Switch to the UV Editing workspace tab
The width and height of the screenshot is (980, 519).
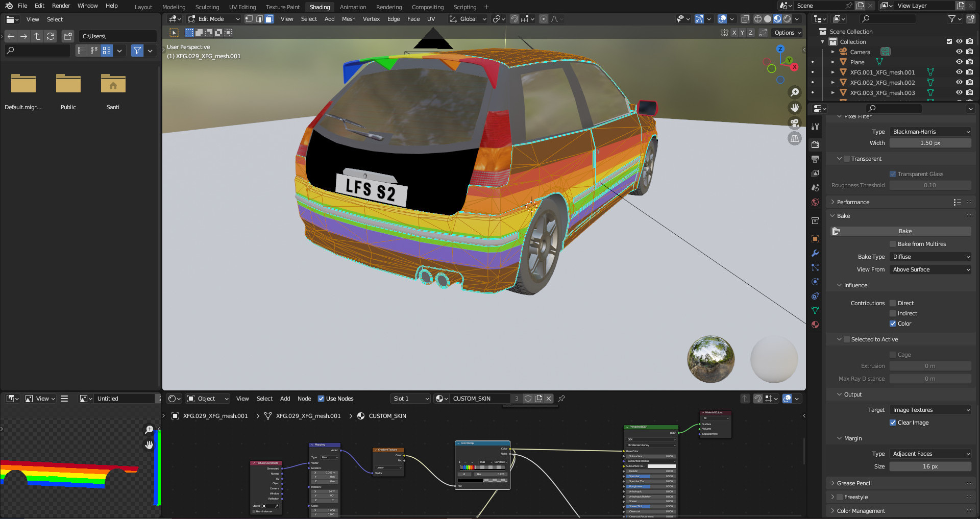point(242,7)
